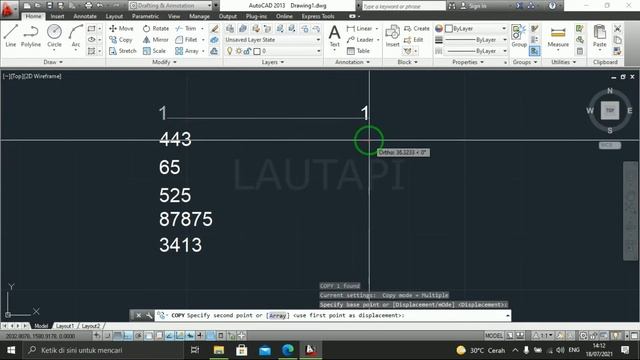Click the Array option in command line
The width and height of the screenshot is (640, 360).
click(x=278, y=316)
